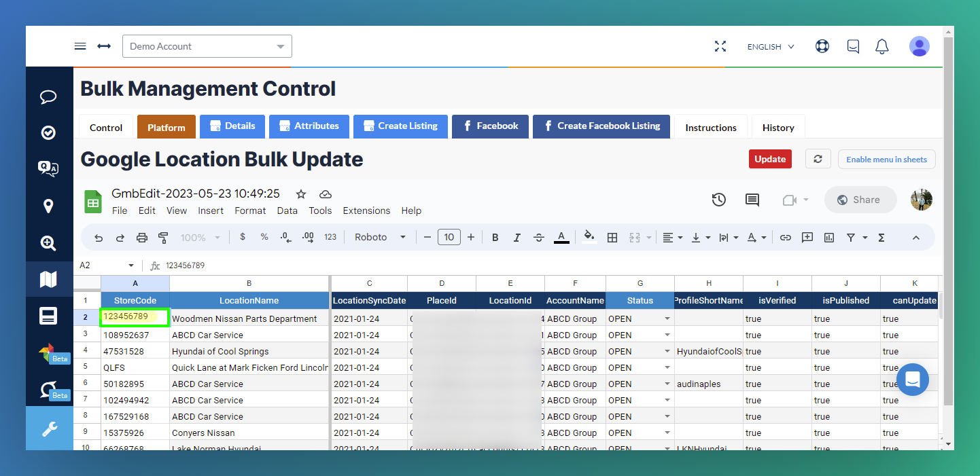The height and width of the screenshot is (476, 980).
Task: Open the zoom 100% dropdown
Action: (x=200, y=238)
